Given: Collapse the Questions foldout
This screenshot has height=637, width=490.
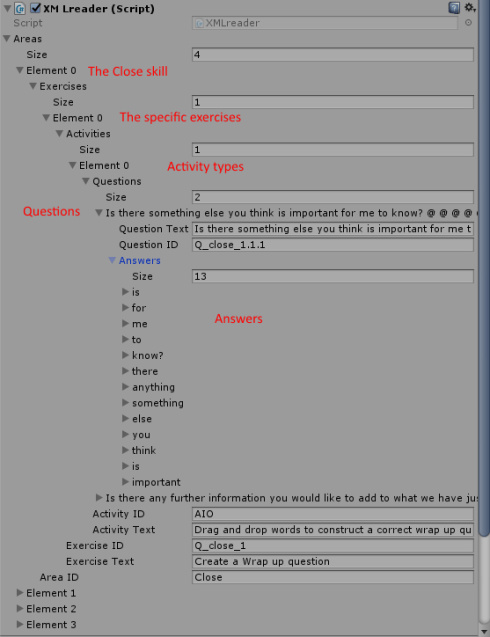Looking at the screenshot, I should [x=86, y=181].
